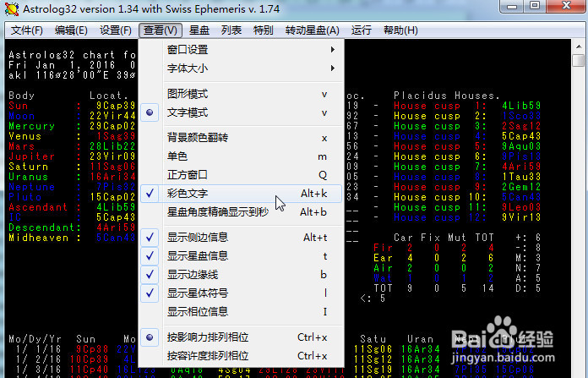Click the 'Ascendant' row label
The height and width of the screenshot is (378, 588).
(x=38, y=207)
